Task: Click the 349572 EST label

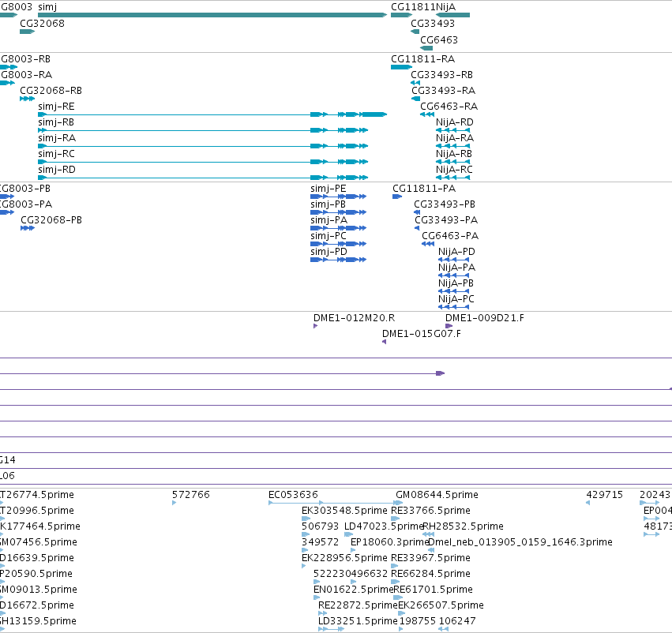Action: [320, 542]
